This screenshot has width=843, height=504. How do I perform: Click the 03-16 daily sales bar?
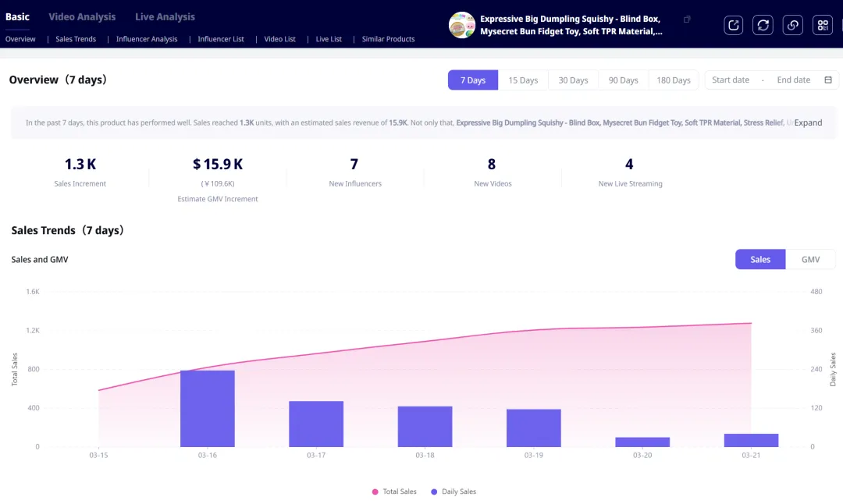[x=208, y=408]
